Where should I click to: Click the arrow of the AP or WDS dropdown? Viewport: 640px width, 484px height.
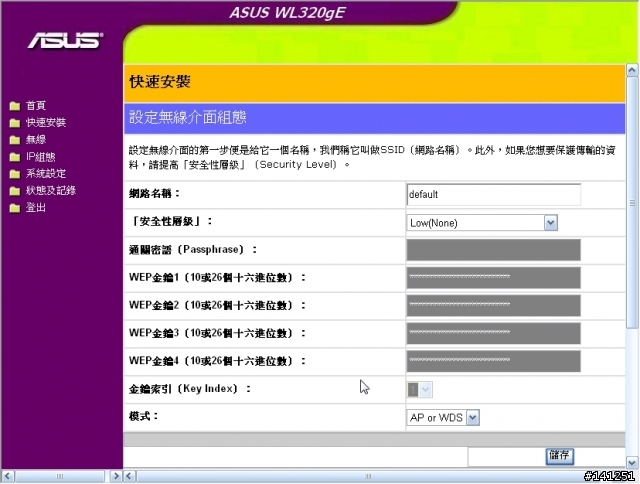click(473, 418)
